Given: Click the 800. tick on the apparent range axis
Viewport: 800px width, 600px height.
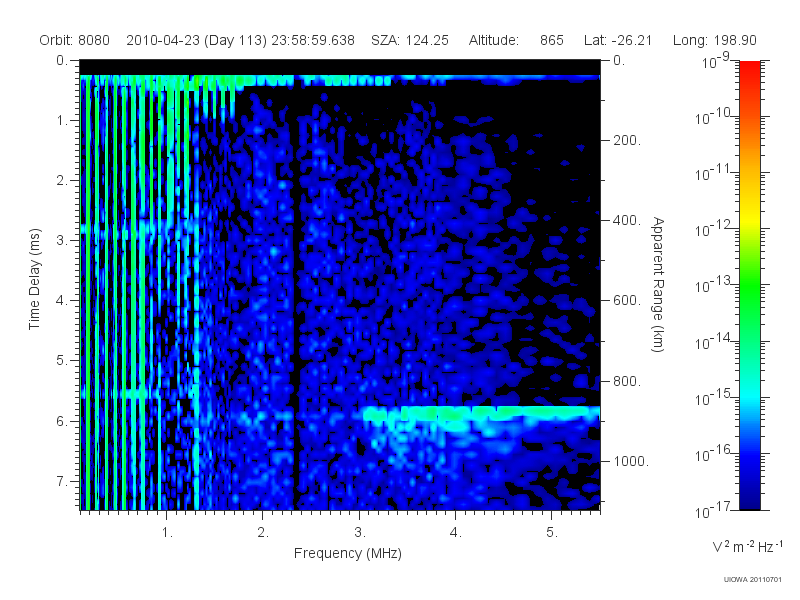Looking at the screenshot, I should 627,381.
